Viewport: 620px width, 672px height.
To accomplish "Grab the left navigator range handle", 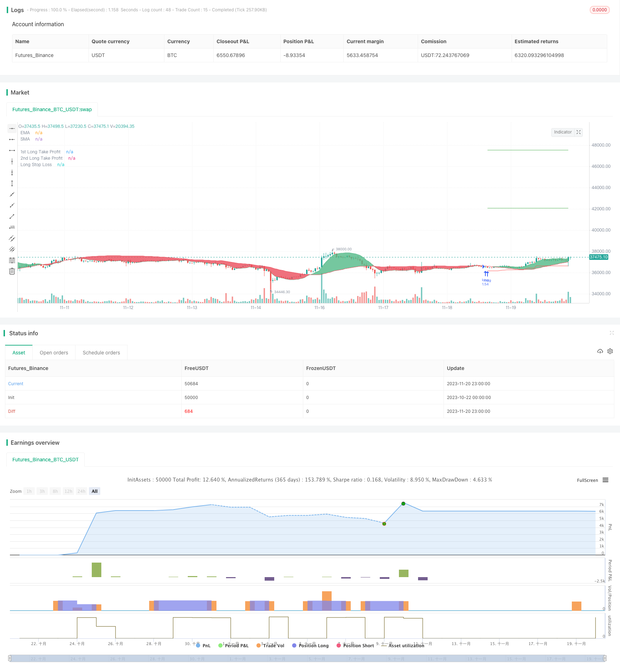I will tap(10, 658).
